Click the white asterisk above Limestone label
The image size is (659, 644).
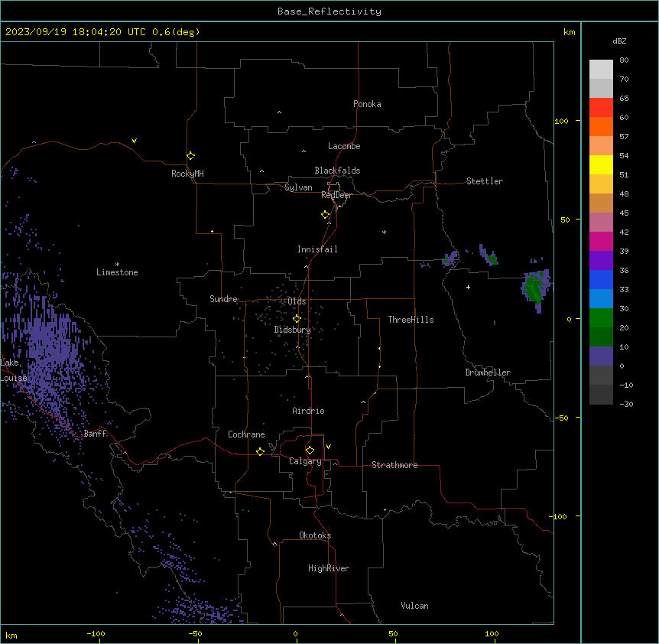click(x=117, y=265)
